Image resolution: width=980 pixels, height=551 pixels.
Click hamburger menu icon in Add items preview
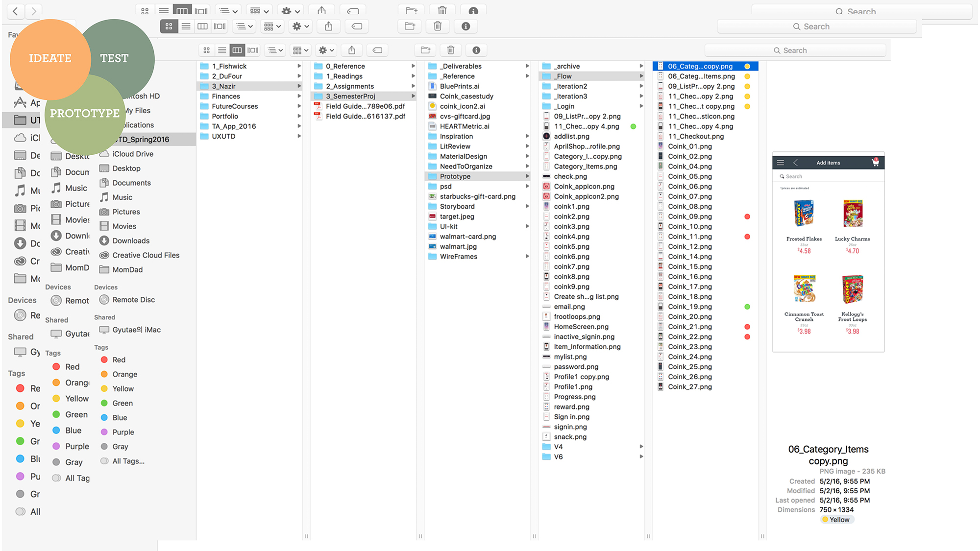(781, 163)
